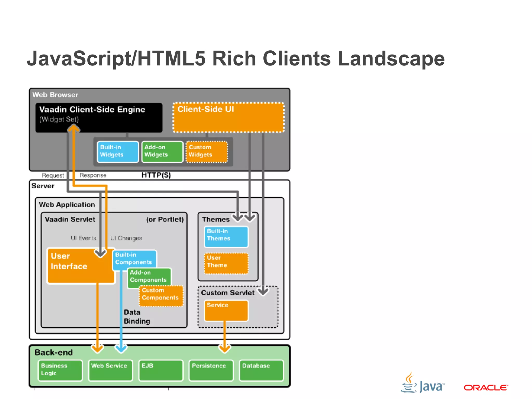Image resolution: width=532 pixels, height=399 pixels.
Task: Click the EJB back-end box
Action: tap(161, 370)
